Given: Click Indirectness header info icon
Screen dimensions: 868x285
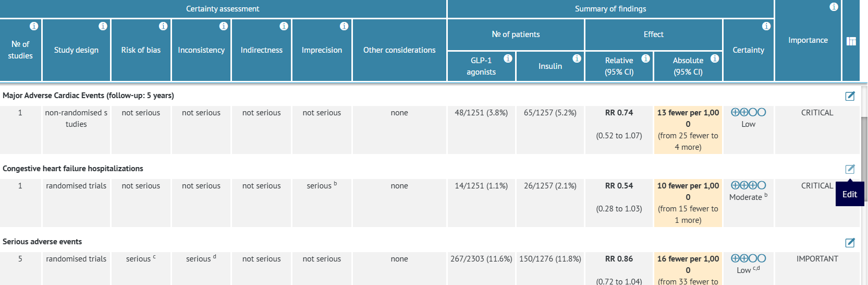Looking at the screenshot, I should pos(284,26).
